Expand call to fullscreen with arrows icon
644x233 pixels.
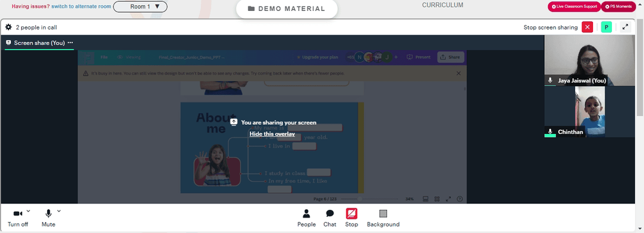click(x=625, y=27)
